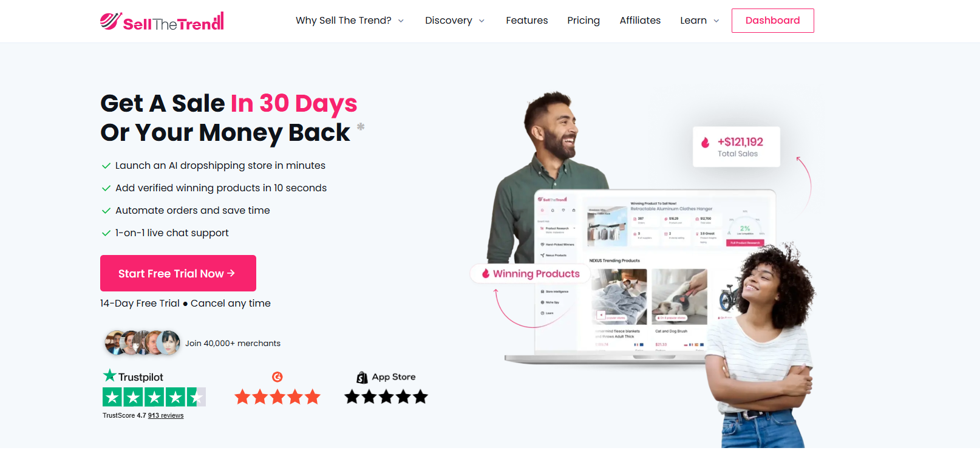Click the Trustpilot green star logo
This screenshot has width=980, height=476.
click(109, 375)
